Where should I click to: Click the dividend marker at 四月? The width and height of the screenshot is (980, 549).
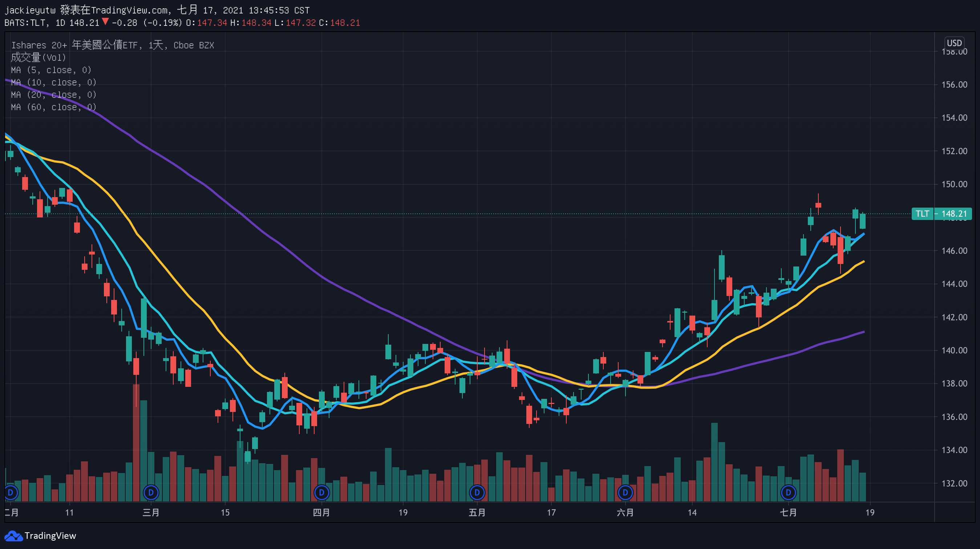321,493
